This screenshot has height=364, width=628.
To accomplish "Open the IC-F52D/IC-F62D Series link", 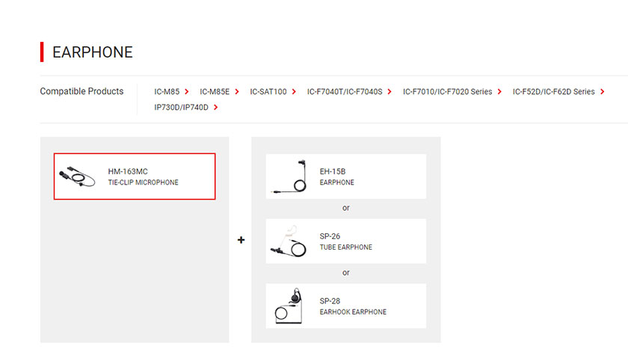I will tap(553, 92).
